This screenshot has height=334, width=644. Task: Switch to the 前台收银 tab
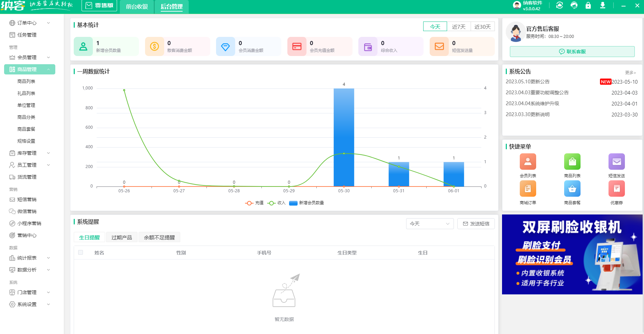(x=137, y=6)
